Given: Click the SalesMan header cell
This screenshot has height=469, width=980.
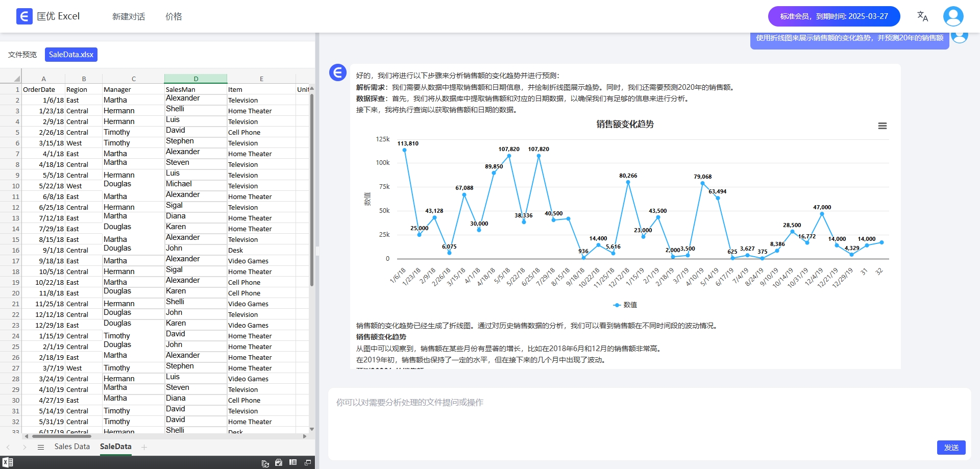Looking at the screenshot, I should tap(195, 89).
